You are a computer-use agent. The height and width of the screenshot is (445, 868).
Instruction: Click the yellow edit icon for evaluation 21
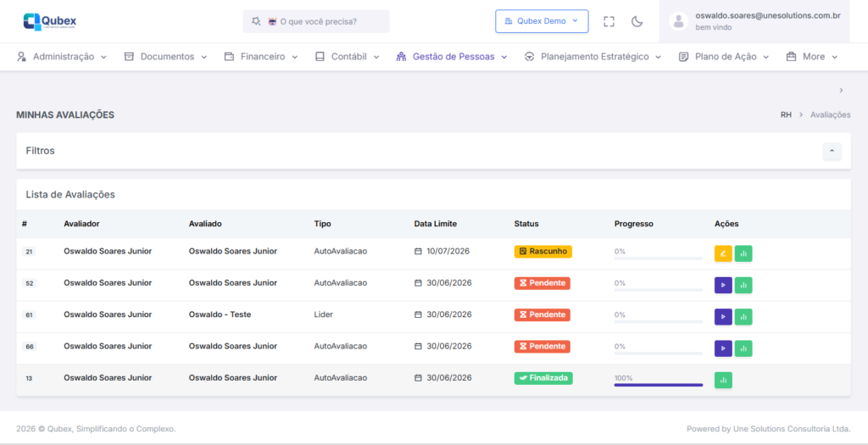coord(723,253)
